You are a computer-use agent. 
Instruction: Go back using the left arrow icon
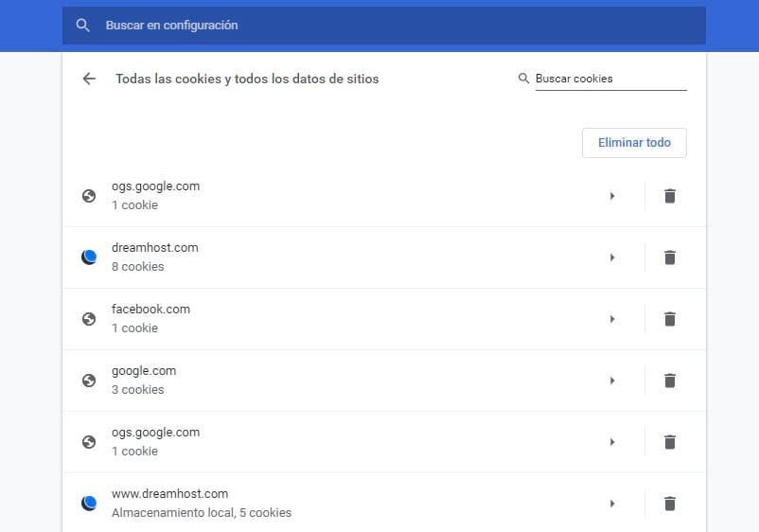(89, 80)
